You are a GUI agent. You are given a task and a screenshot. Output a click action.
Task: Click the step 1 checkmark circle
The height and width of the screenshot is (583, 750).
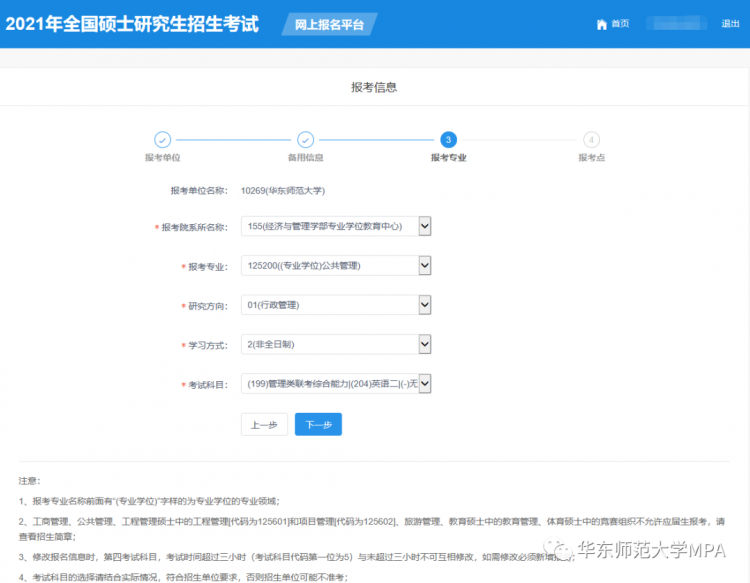(162, 140)
